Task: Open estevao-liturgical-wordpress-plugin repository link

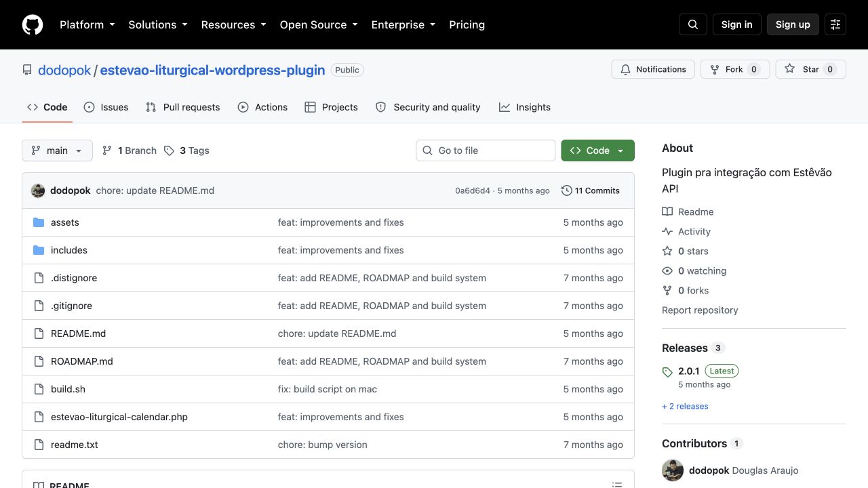Action: pos(212,70)
